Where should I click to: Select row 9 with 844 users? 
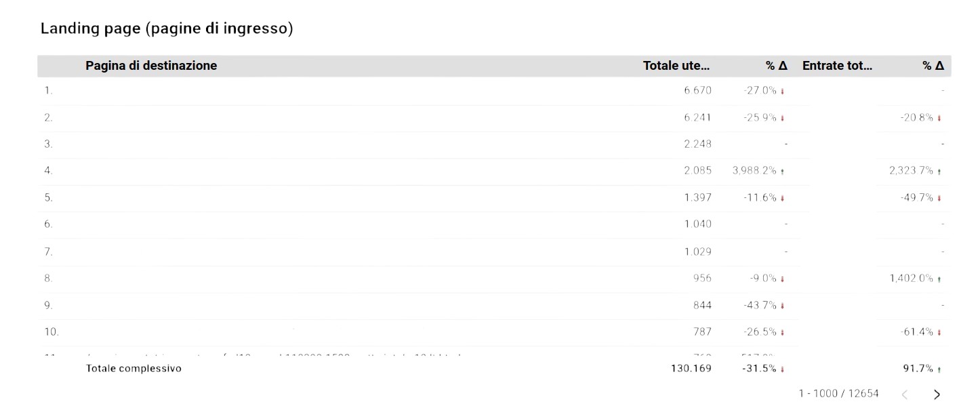494,305
